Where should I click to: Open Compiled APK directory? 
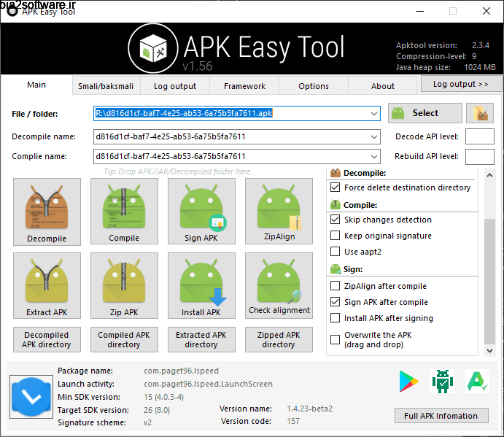point(124,339)
